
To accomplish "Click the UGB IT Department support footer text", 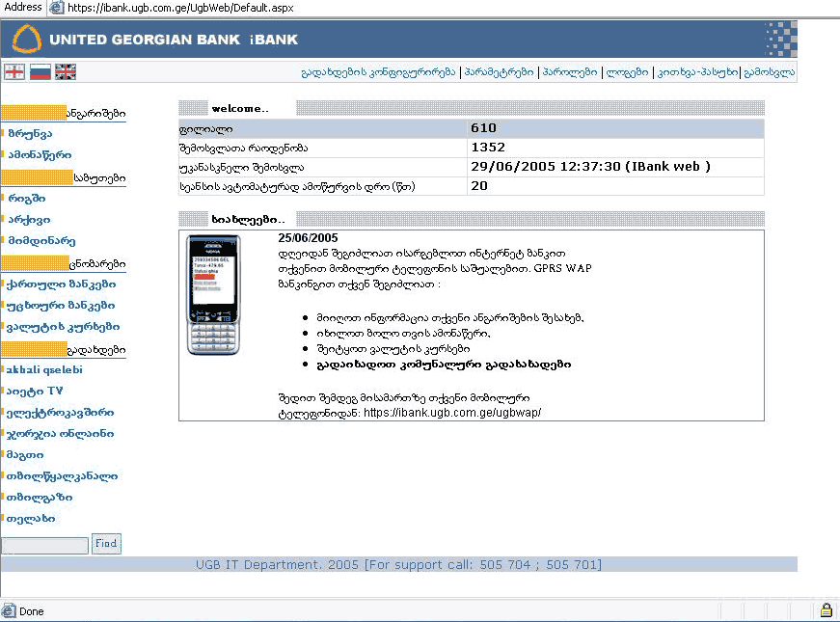I will pos(398,565).
